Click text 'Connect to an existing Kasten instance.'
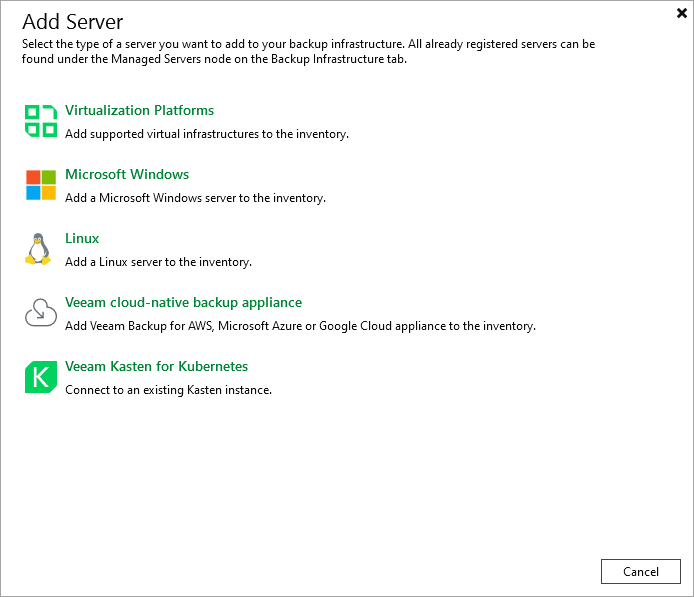This screenshot has height=597, width=694. coord(168,390)
